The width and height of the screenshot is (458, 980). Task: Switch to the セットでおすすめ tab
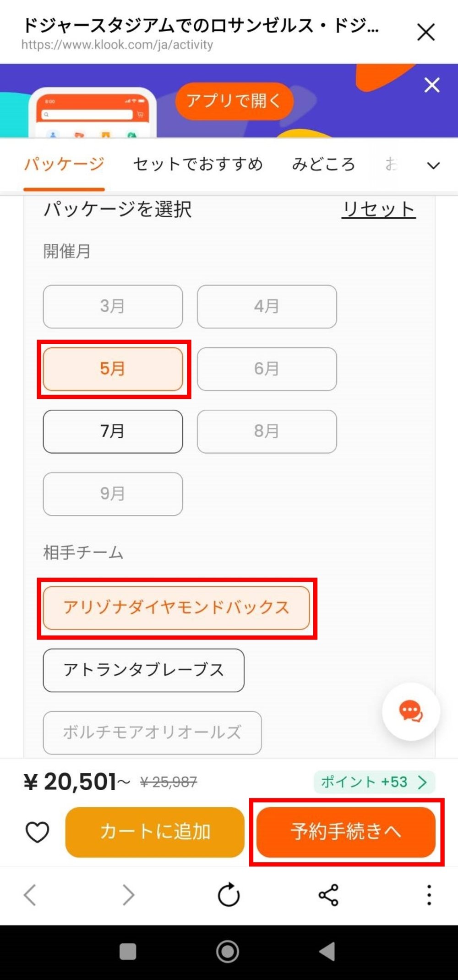point(198,164)
